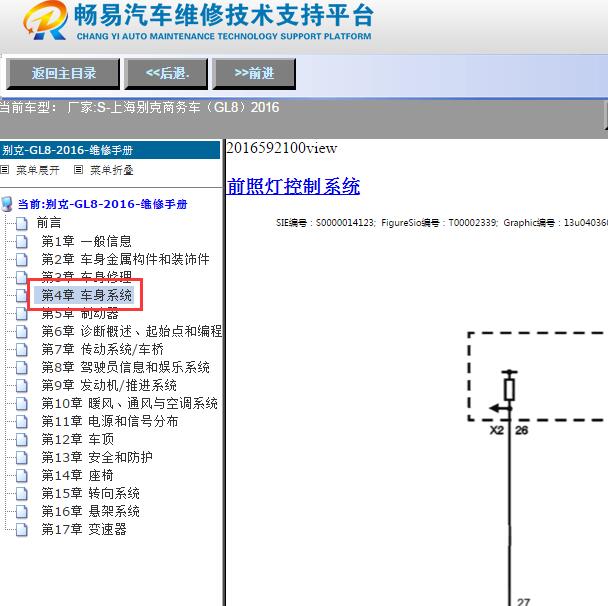
Task: Open 第6章 诊断概述、起始点和编程
Action: tap(132, 331)
